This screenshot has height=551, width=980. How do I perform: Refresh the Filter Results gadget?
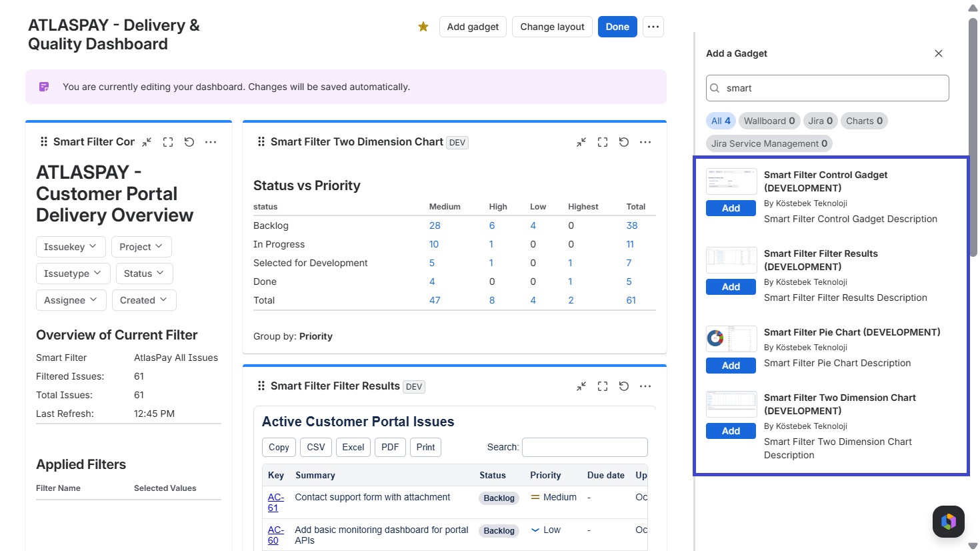[624, 386]
